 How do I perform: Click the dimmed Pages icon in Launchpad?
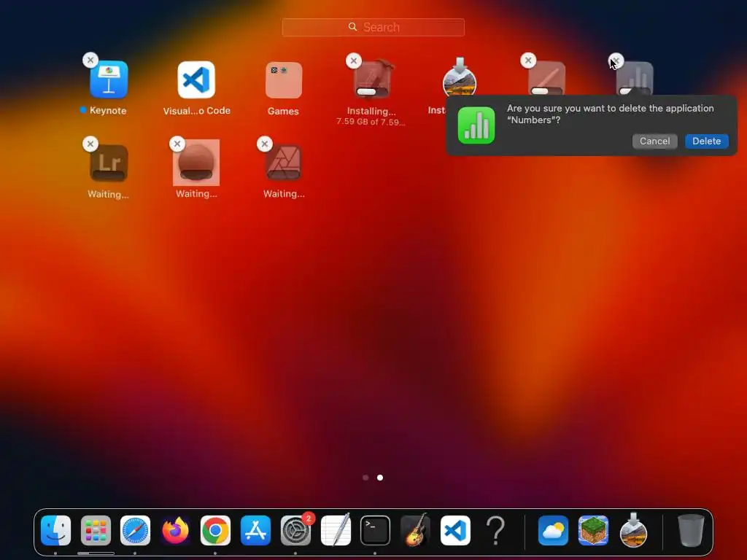click(547, 79)
